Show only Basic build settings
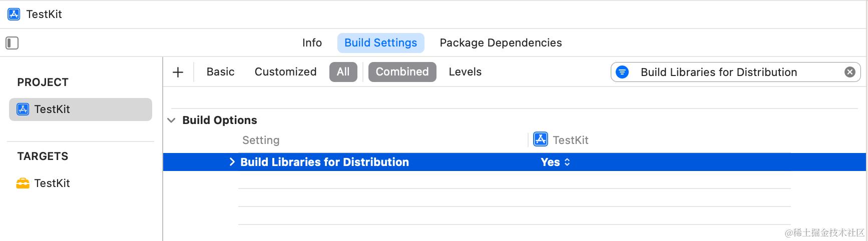The image size is (868, 241). click(x=220, y=72)
